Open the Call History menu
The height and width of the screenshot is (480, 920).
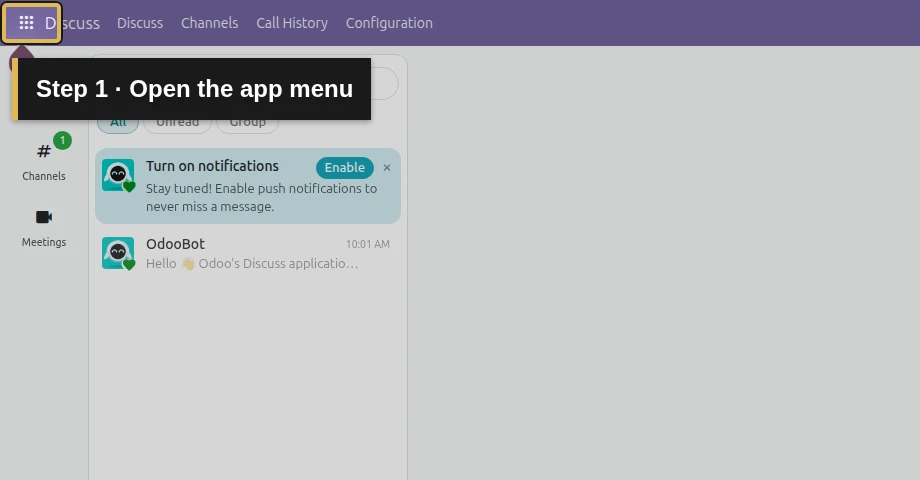pos(292,23)
